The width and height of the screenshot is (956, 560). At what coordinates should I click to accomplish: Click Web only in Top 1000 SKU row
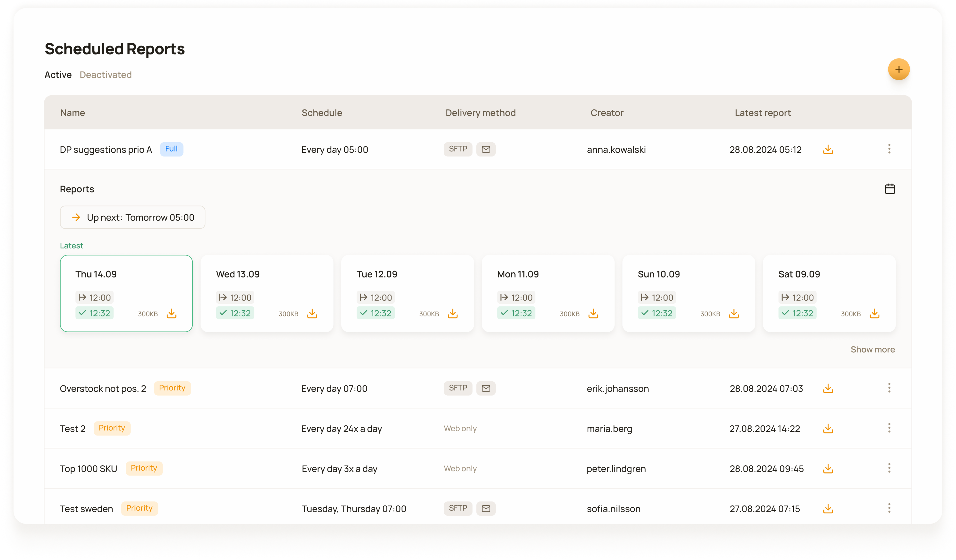(460, 469)
